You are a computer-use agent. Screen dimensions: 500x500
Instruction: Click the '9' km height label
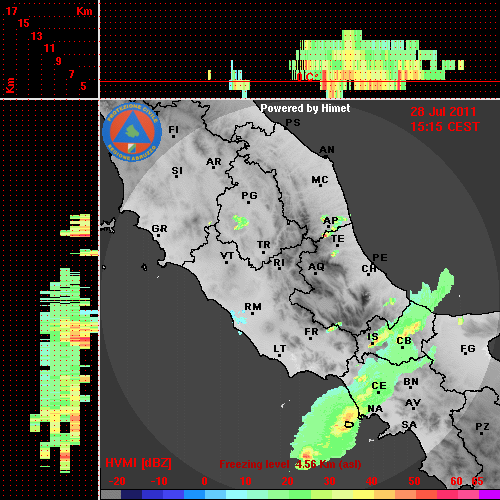click(x=59, y=61)
